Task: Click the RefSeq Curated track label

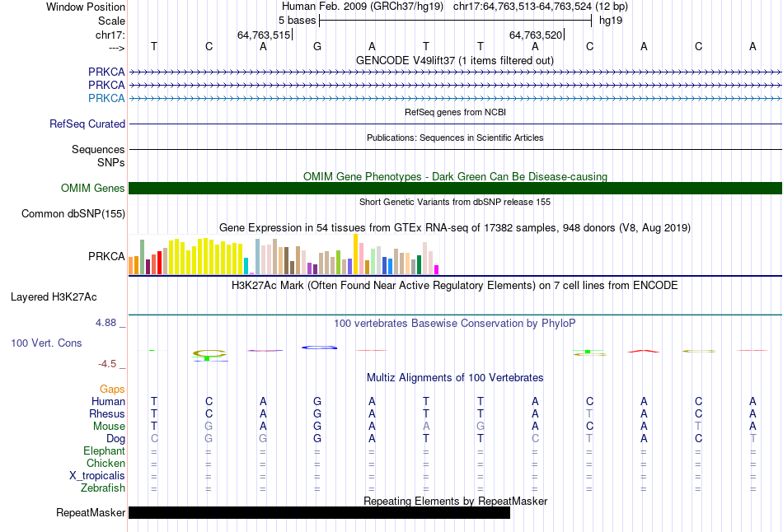Action: [87, 124]
